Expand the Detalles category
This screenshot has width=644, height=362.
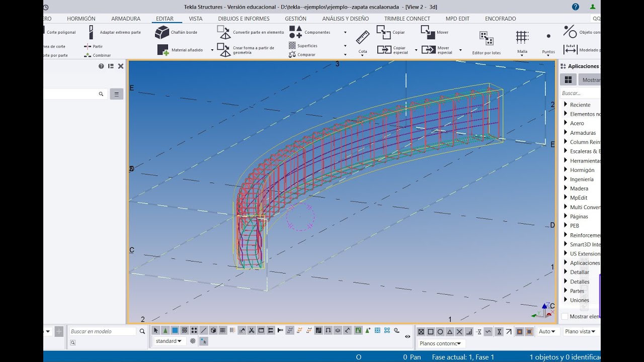coord(566,282)
